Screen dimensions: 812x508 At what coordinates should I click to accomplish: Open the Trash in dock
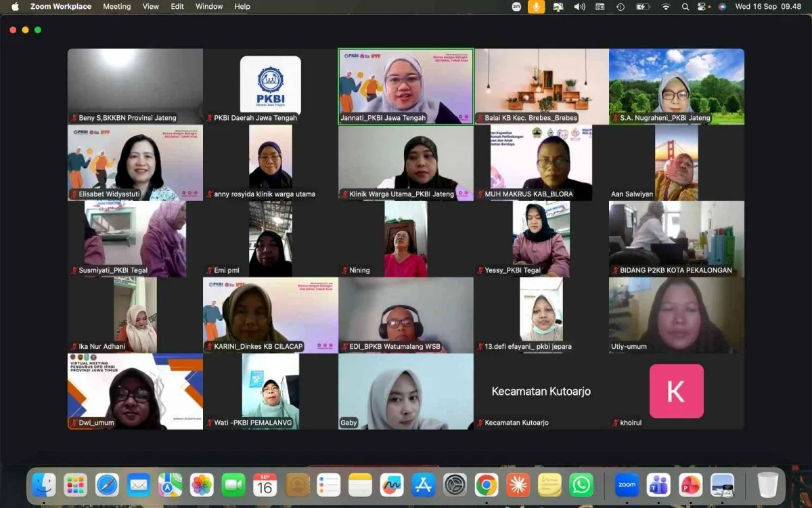coord(767,485)
